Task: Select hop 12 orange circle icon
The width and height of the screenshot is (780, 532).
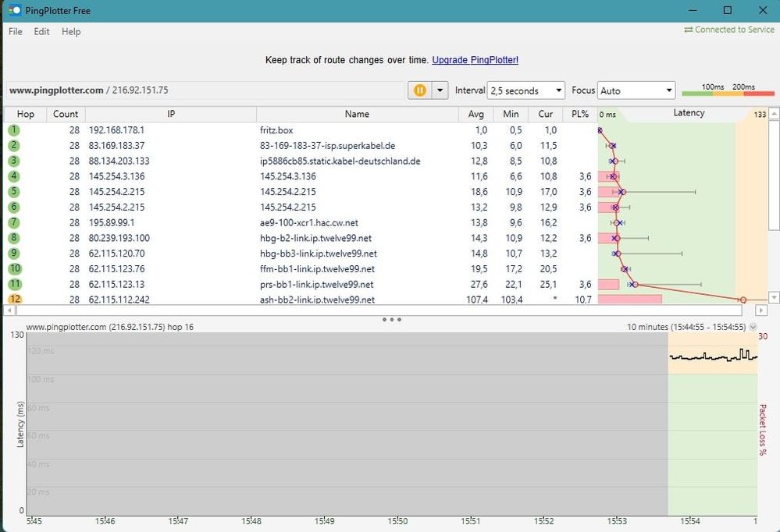Action: coord(15,299)
